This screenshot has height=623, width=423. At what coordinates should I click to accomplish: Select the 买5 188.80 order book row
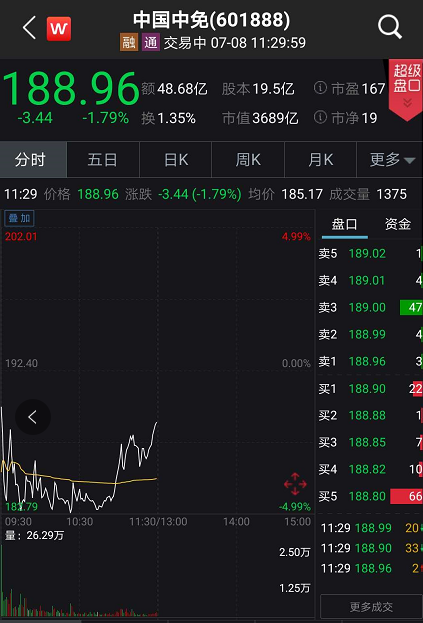click(x=370, y=496)
